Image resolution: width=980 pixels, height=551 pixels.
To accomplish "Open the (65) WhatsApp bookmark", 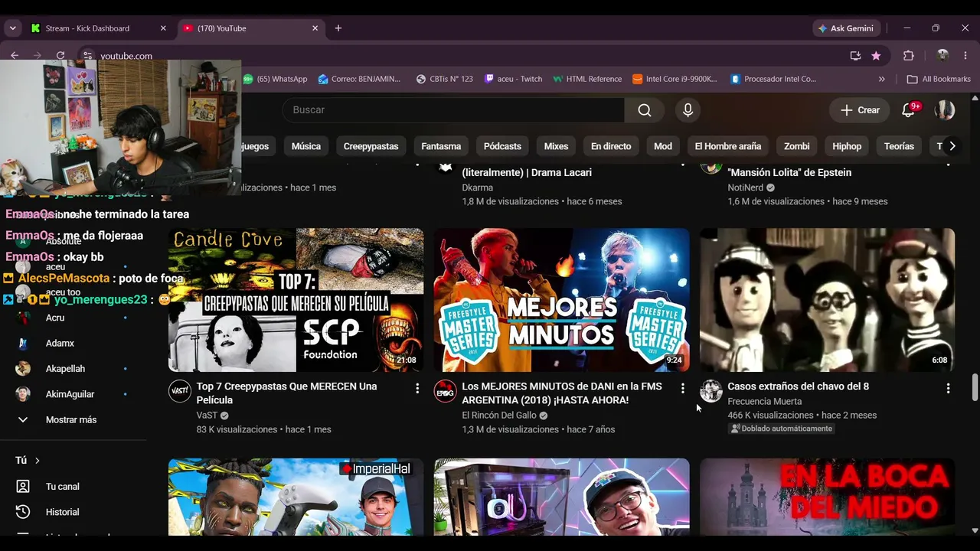I will point(275,79).
